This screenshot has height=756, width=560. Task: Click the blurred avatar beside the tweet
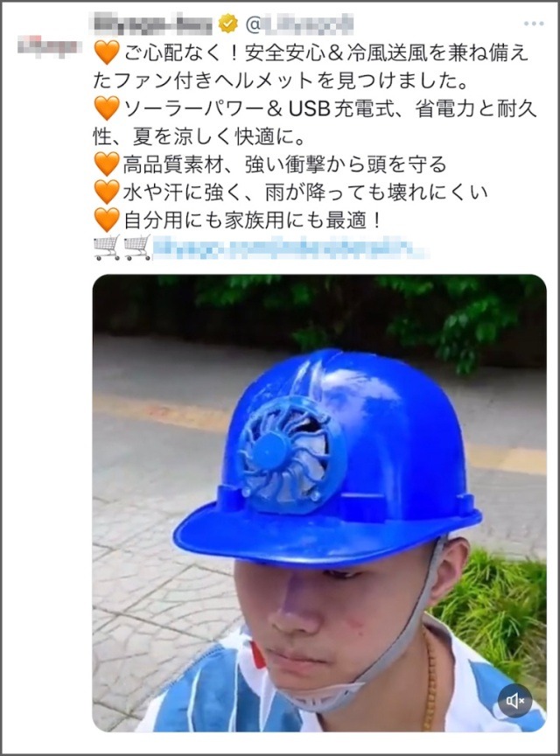coord(46,46)
